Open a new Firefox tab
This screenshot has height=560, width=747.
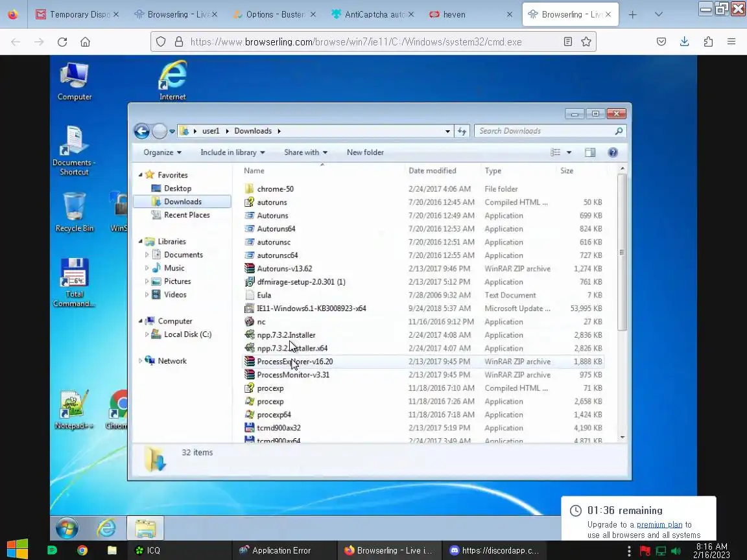(632, 14)
